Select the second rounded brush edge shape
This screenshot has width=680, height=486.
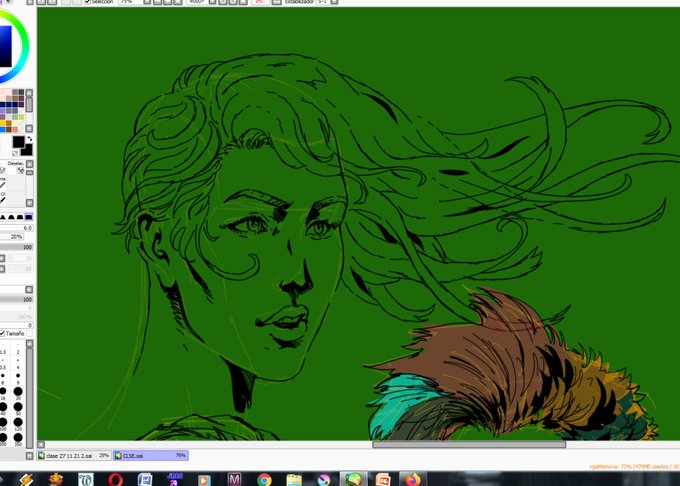(11, 217)
